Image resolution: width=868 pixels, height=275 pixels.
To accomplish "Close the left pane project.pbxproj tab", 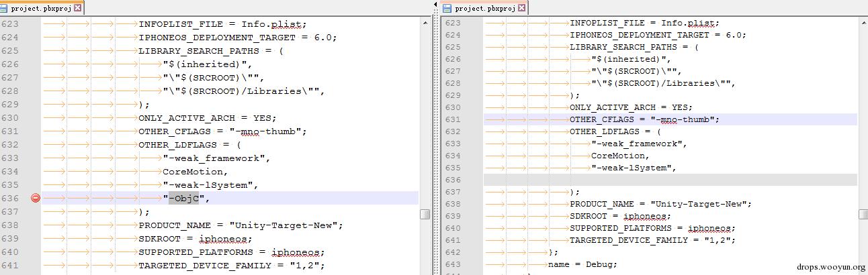I will pos(78,8).
